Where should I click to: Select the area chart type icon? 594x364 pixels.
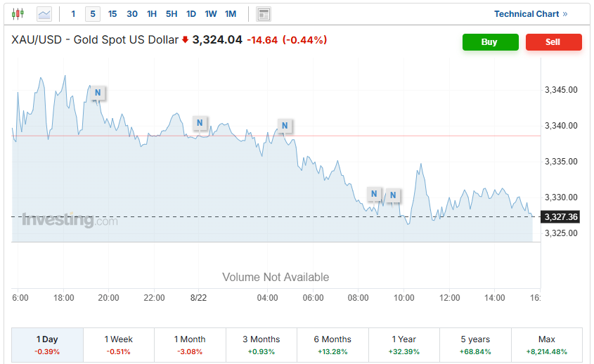tap(44, 14)
